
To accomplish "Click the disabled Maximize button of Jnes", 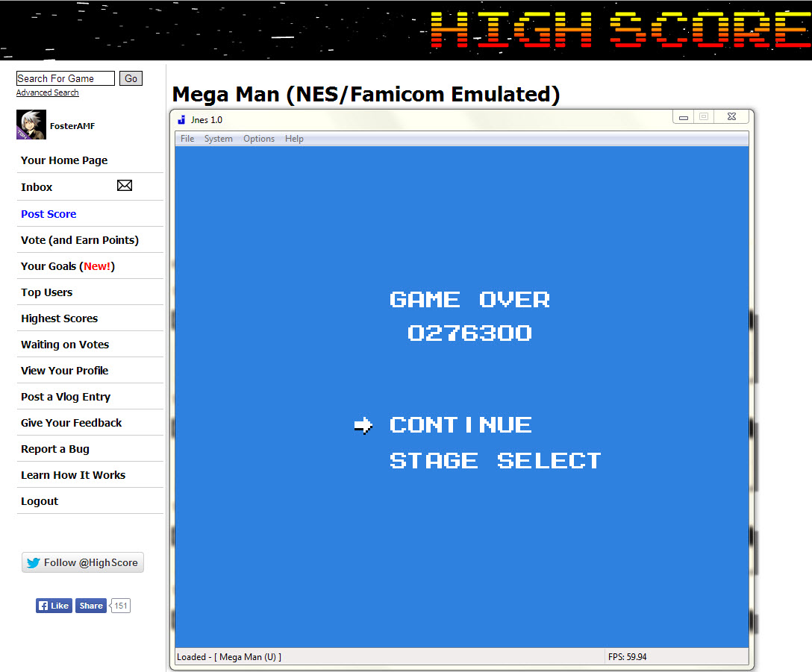I will pyautogui.click(x=704, y=117).
